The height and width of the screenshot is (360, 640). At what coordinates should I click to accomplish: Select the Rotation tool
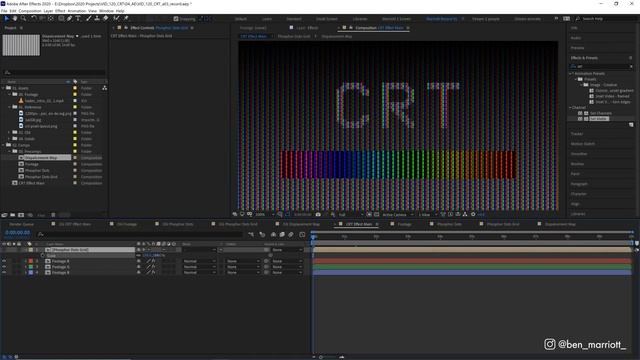[34, 18]
